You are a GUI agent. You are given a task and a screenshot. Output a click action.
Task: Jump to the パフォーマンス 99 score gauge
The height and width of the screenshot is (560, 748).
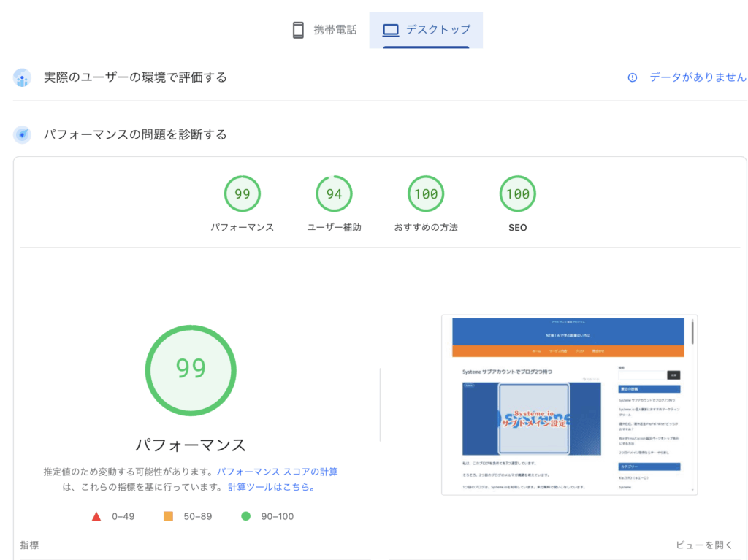coord(242,194)
